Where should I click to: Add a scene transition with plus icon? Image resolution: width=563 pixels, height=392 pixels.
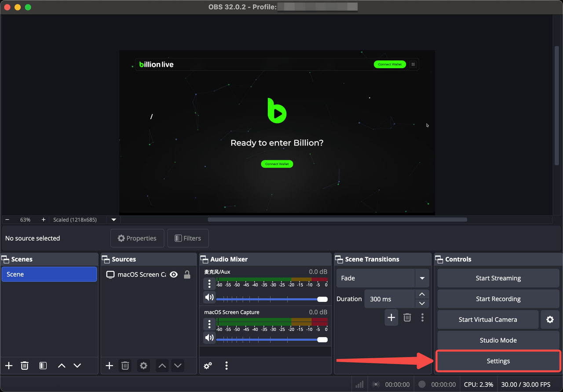click(391, 317)
